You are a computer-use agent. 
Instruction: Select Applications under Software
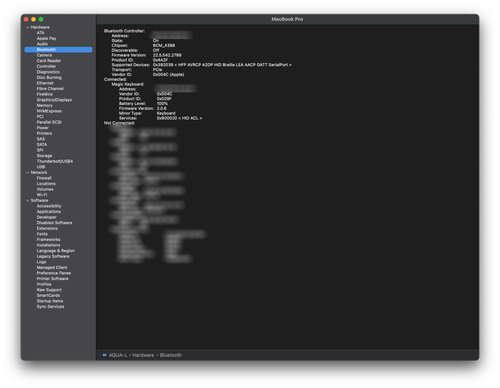[49, 212]
